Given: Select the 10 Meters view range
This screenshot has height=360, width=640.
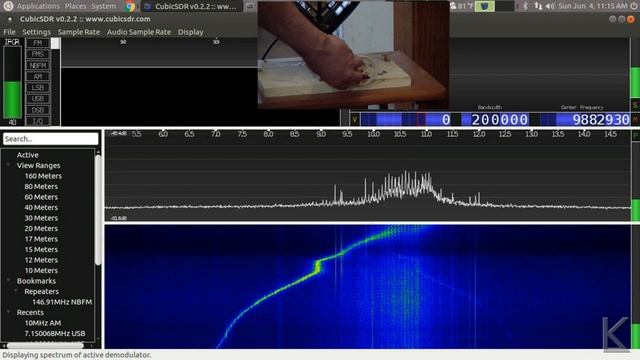Looking at the screenshot, I should coord(41,271).
